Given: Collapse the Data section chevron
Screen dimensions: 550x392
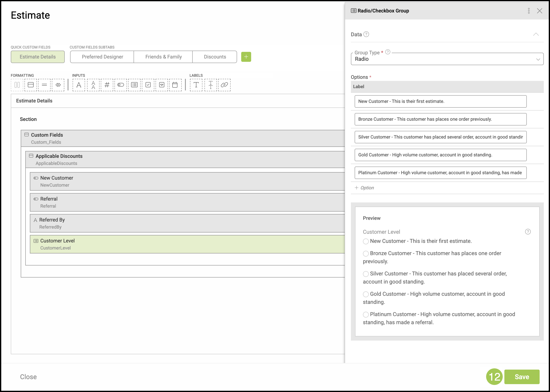Looking at the screenshot, I should [535, 34].
